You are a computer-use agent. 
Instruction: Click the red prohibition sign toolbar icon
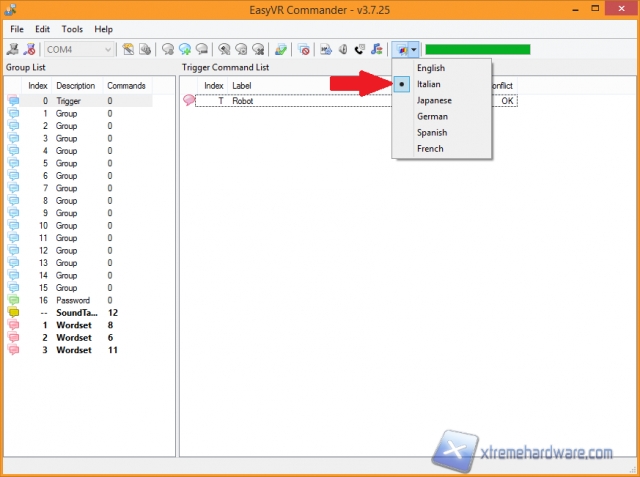[x=304, y=49]
